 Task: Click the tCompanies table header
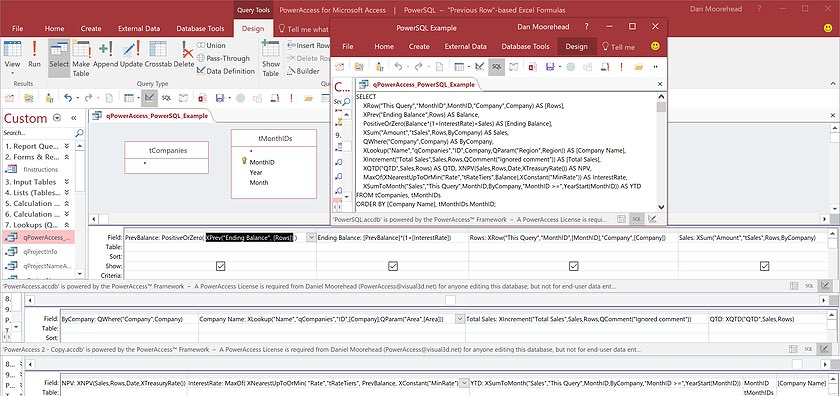[x=168, y=151]
